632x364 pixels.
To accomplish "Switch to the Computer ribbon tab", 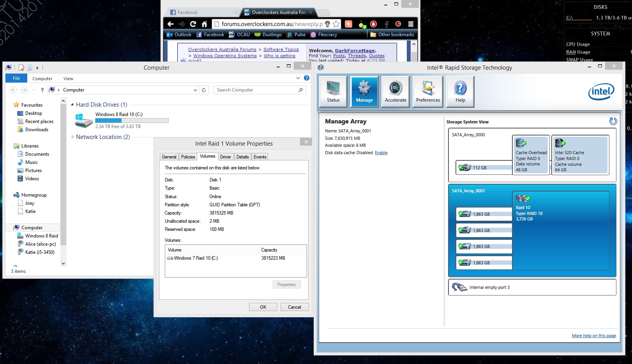I will tap(42, 79).
